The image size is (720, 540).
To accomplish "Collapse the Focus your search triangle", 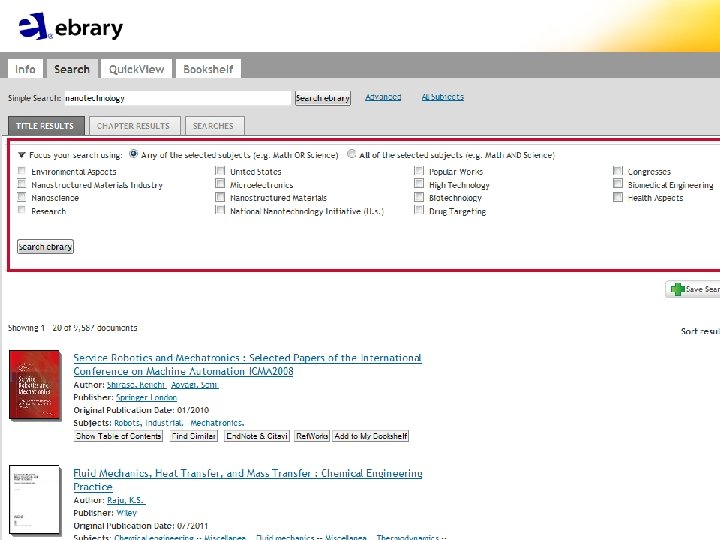I will pos(22,155).
